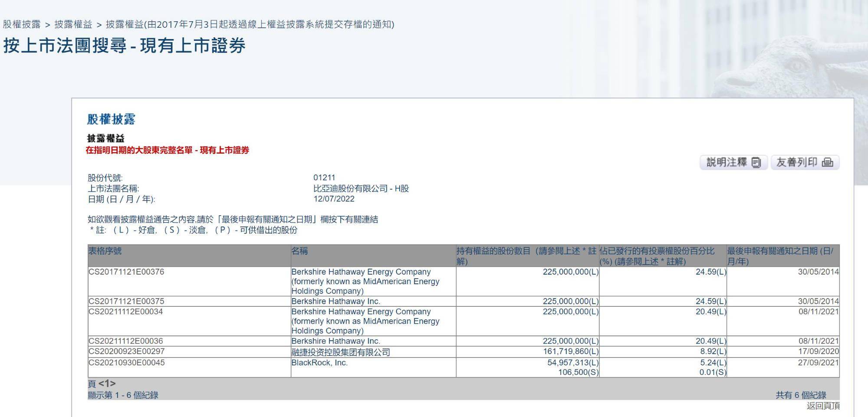Open notice dated 08/11/2021 for CS20211112E00036
The width and height of the screenshot is (868, 417).
pos(819,341)
